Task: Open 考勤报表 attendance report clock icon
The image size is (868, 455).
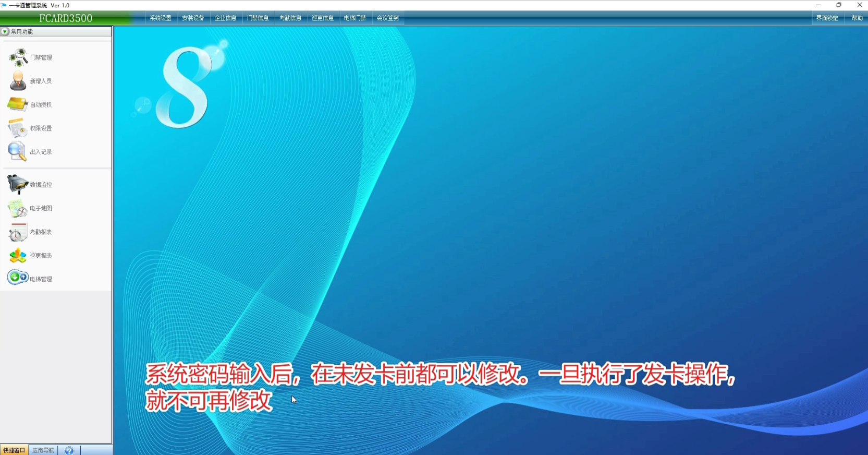Action: point(17,232)
